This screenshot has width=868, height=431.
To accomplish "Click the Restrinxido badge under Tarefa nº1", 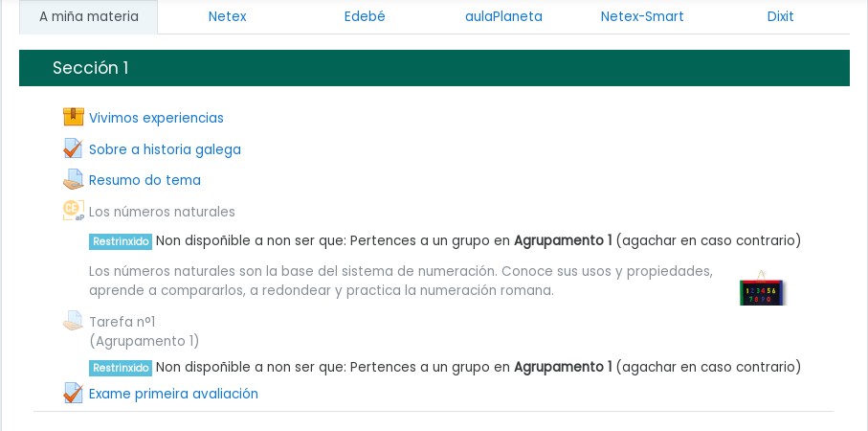I will point(121,368).
